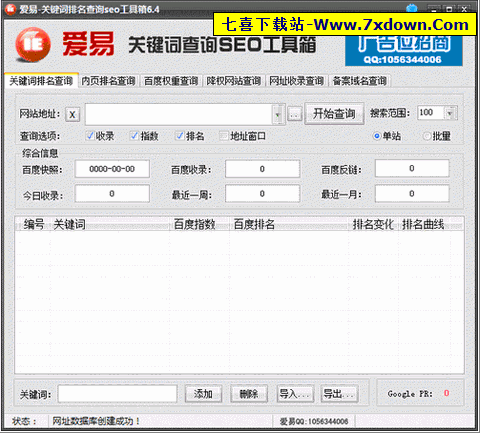The height and width of the screenshot is (433, 480).
Task: Click the 关键词 input field at the bottom
Action: tap(117, 394)
